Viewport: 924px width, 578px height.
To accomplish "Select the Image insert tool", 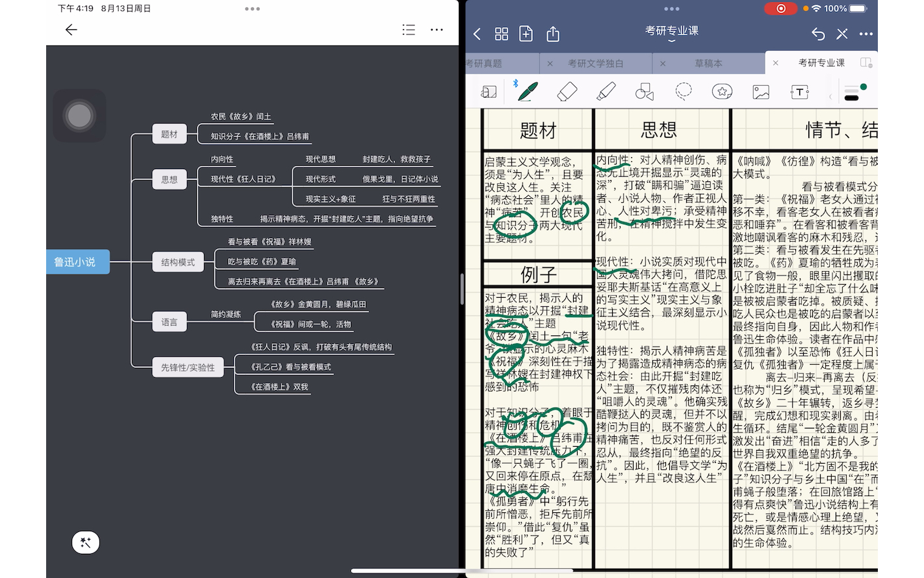I will [x=761, y=92].
